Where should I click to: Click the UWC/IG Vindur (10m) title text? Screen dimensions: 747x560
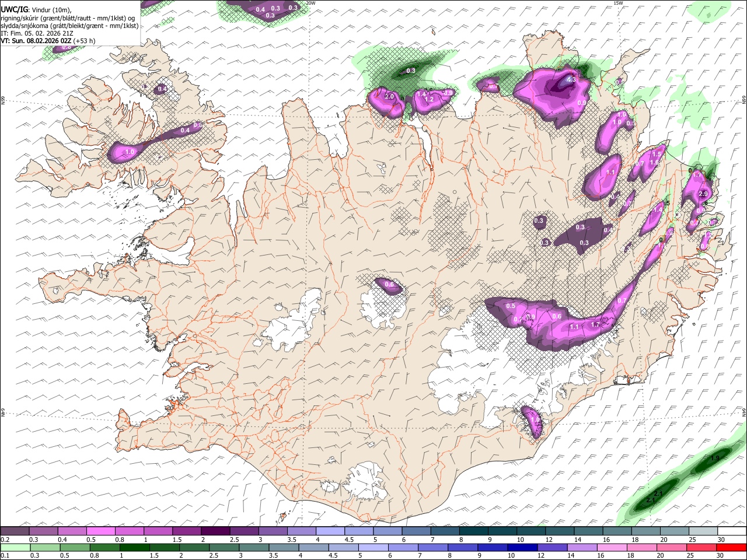tap(36, 9)
